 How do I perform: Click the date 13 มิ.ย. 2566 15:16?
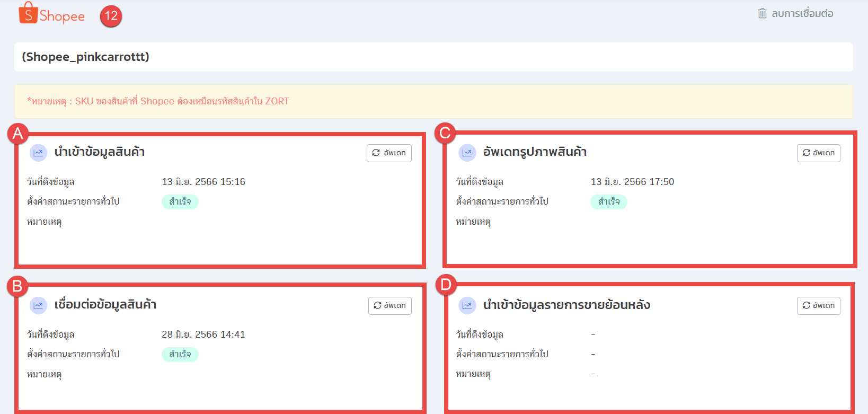click(x=203, y=182)
